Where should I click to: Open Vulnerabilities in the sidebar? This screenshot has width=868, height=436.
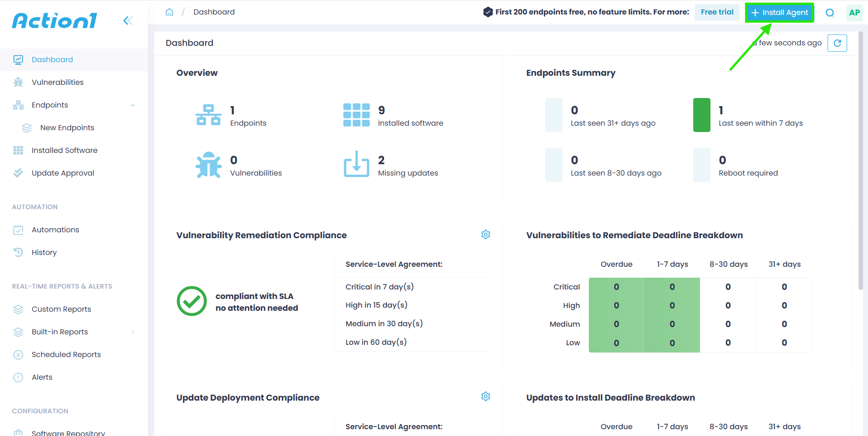(x=57, y=82)
